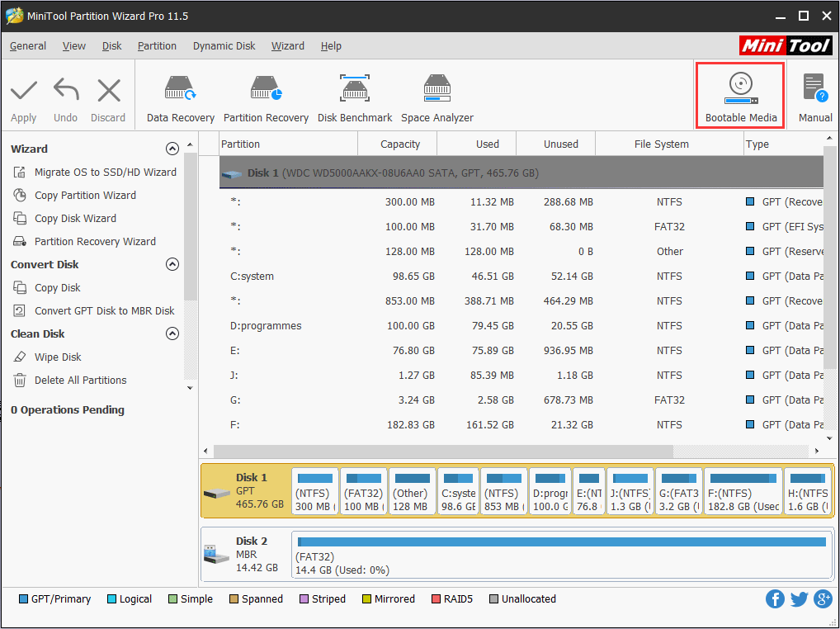Open the Bootable Media builder
This screenshot has height=629, width=840.
741,97
